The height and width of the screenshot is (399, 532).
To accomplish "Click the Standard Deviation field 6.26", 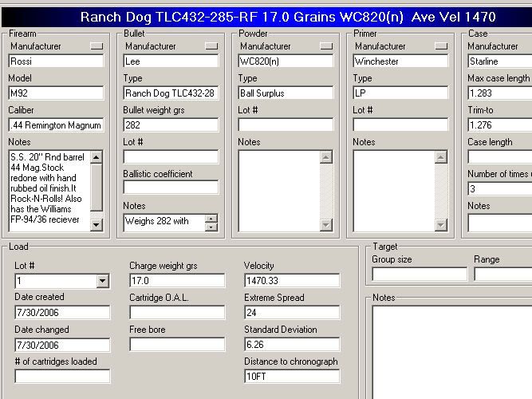I will pos(292,344).
